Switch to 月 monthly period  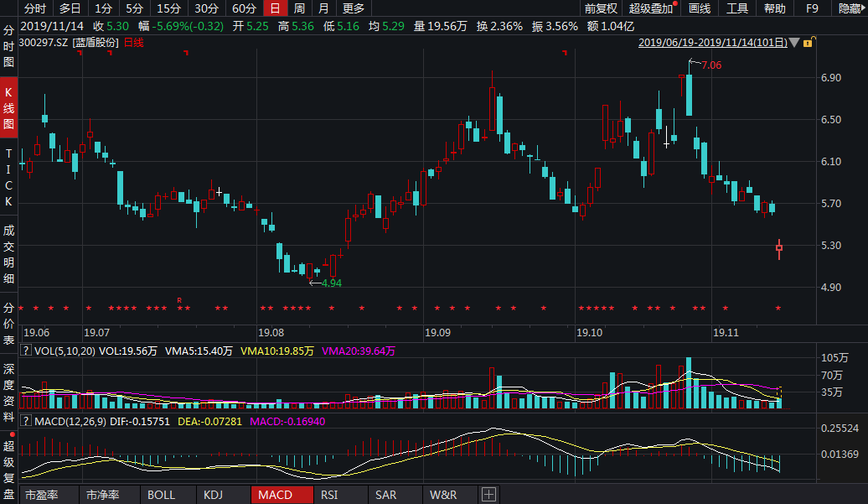[x=324, y=8]
